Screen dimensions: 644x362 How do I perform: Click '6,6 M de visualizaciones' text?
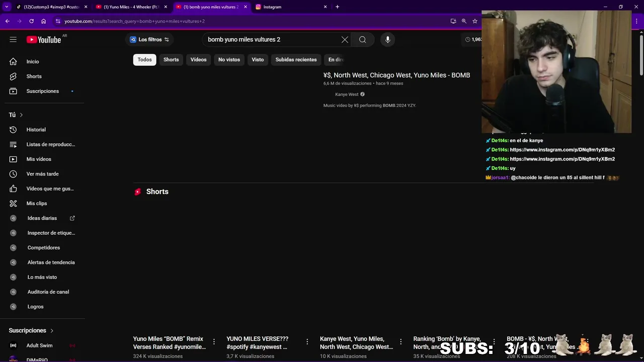[347, 83]
